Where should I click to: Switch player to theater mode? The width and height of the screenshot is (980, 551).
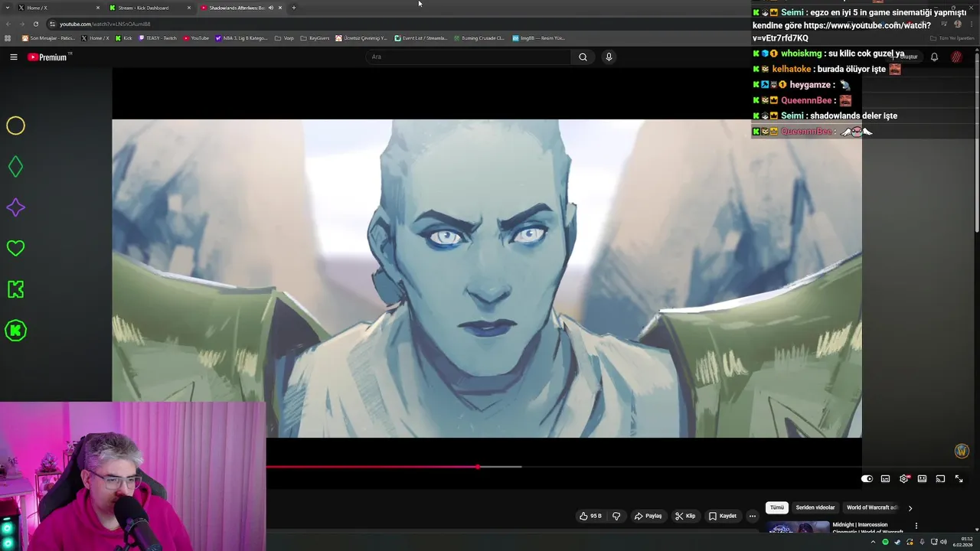pos(922,478)
